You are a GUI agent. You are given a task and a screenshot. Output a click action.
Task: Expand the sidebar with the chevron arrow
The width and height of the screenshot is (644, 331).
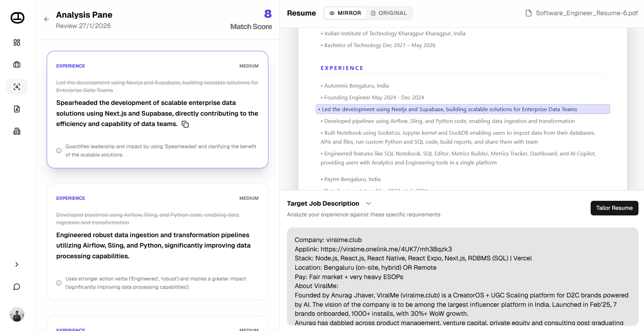[x=17, y=265]
